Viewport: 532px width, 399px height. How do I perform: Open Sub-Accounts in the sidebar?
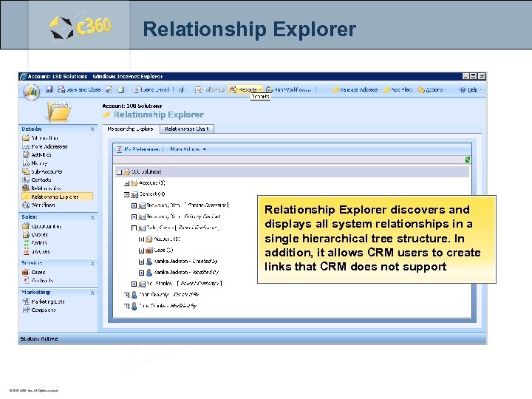(x=42, y=171)
